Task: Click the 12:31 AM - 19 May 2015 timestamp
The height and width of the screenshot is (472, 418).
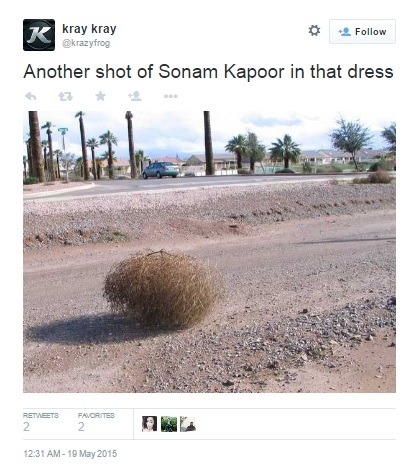Action: pyautogui.click(x=70, y=454)
